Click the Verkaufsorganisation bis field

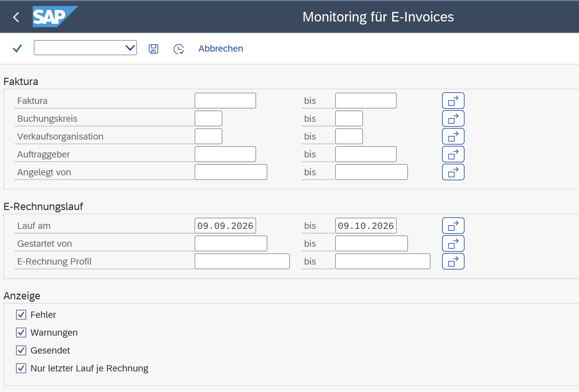click(x=349, y=136)
